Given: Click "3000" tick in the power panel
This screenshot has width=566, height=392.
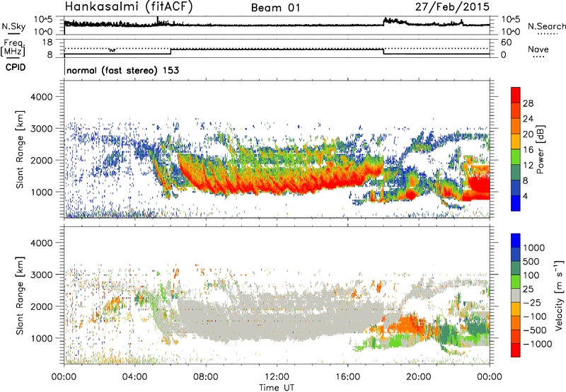Looking at the screenshot, I should coord(41,129).
